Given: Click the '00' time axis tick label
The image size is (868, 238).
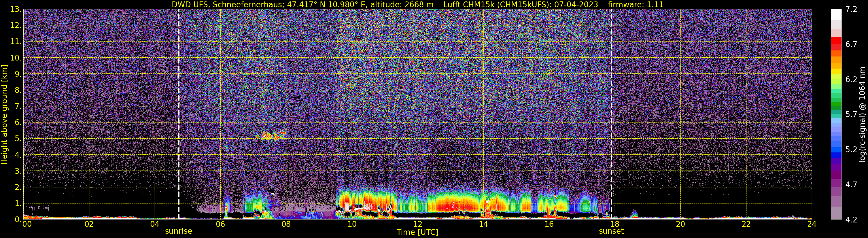Looking at the screenshot, I should [x=27, y=224].
